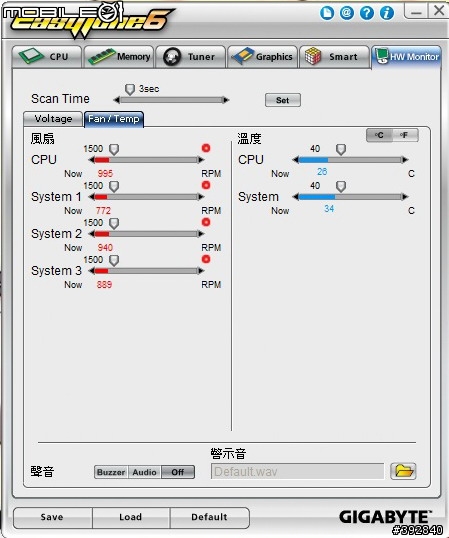This screenshot has height=538, width=449.
Task: Click CPU temperature reading 26
Action: [x=322, y=172]
